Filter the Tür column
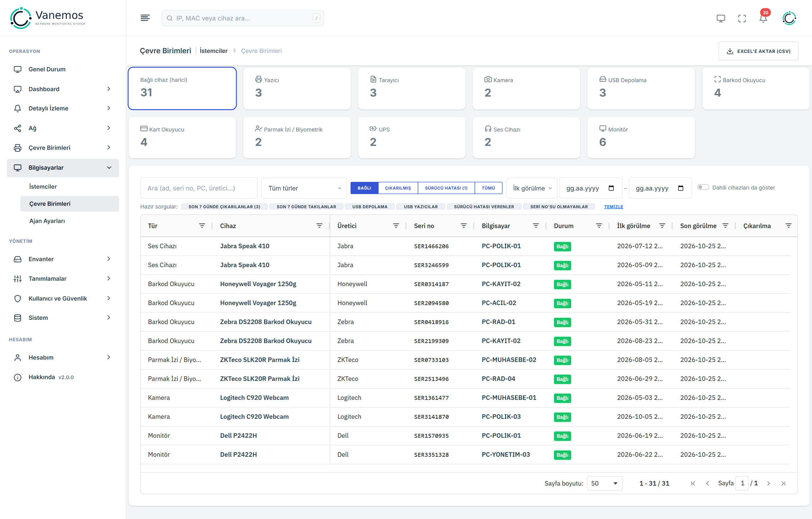 click(202, 226)
